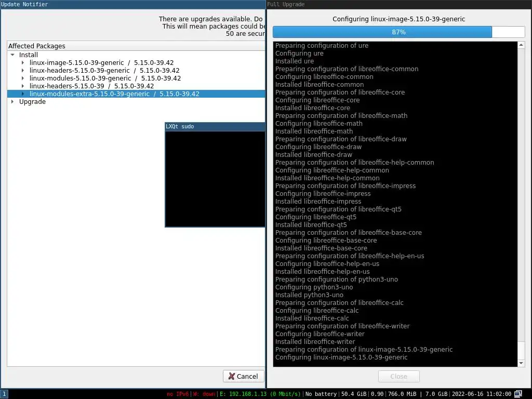Click 'No battery' status entry

tap(321, 394)
